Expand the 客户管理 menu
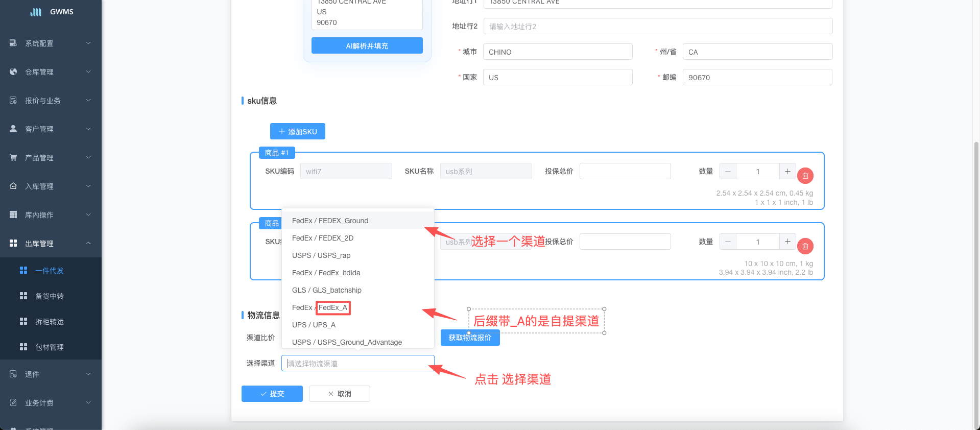This screenshot has width=980, height=430. (88, 129)
